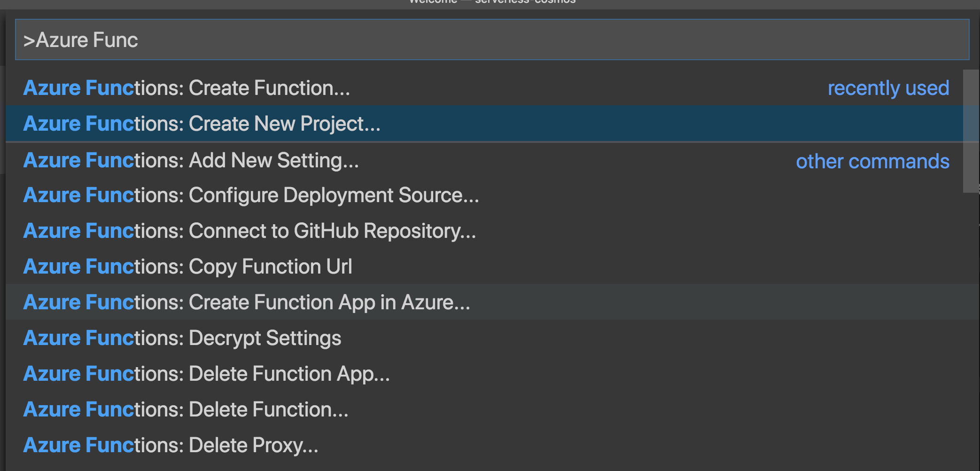This screenshot has height=471, width=980.
Task: Select Azure Functions: Delete Function App
Action: click(206, 374)
